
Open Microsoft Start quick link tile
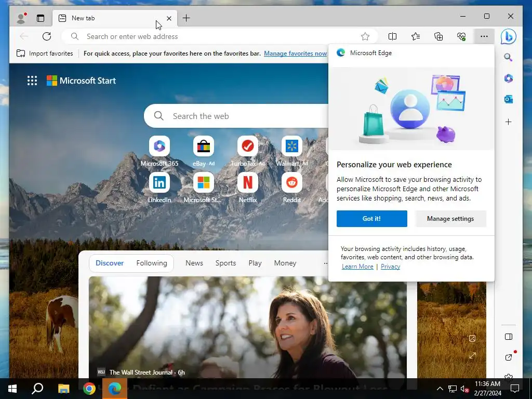[x=204, y=188]
